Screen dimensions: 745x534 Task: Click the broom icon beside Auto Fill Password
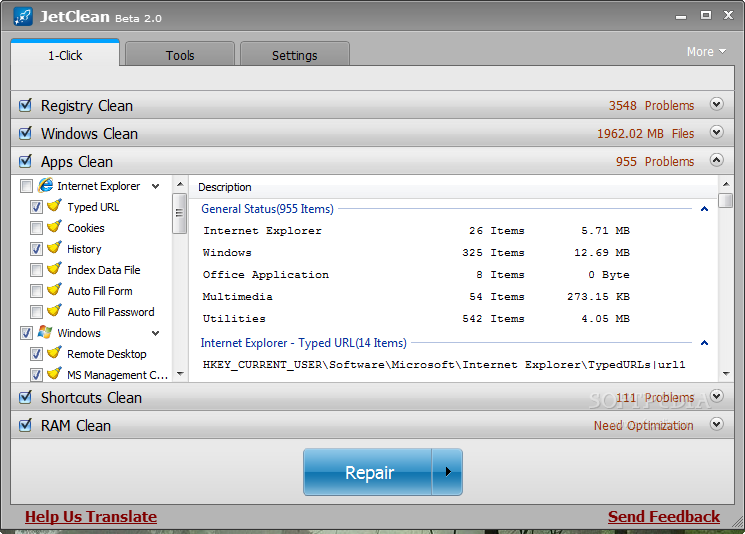pos(55,311)
